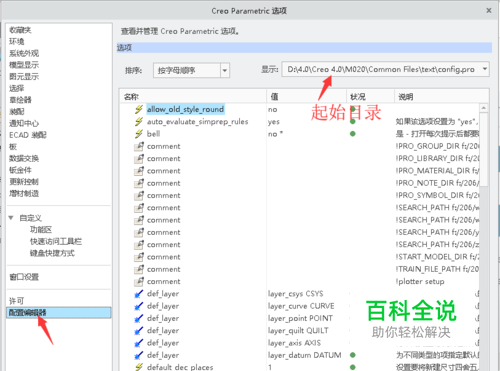Click def_layer icon in the layer_curve CURVE row

pos(139,306)
